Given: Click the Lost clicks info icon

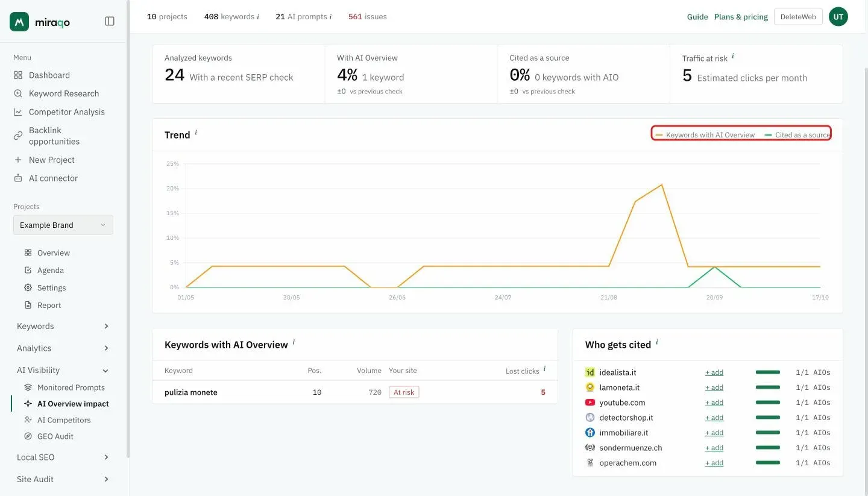Looking at the screenshot, I should [544, 369].
